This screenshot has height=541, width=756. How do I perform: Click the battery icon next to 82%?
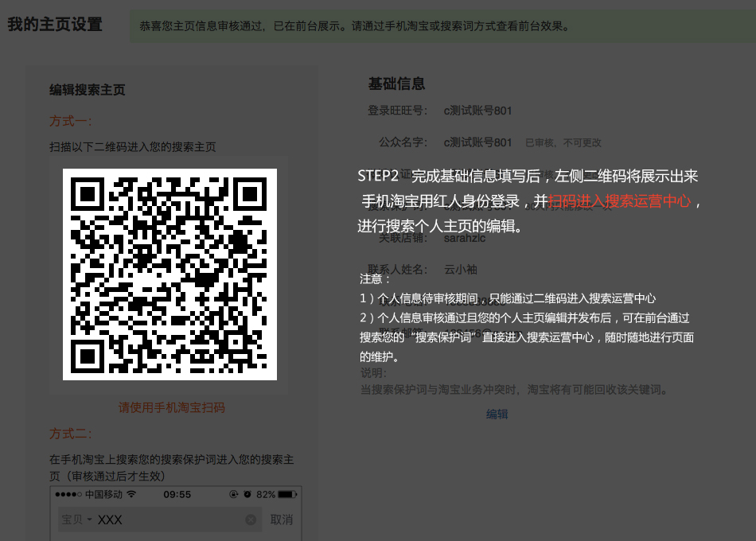tap(287, 494)
